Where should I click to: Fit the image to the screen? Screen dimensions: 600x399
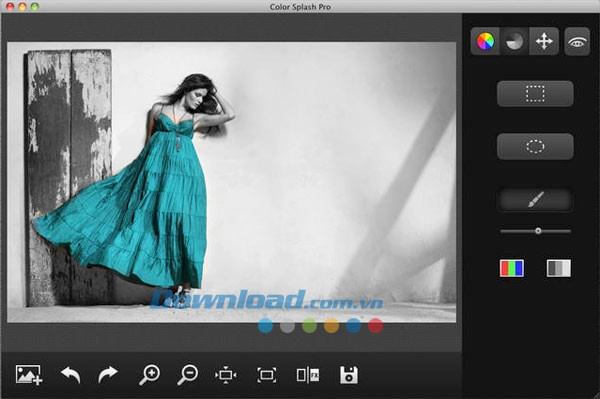tap(266, 375)
